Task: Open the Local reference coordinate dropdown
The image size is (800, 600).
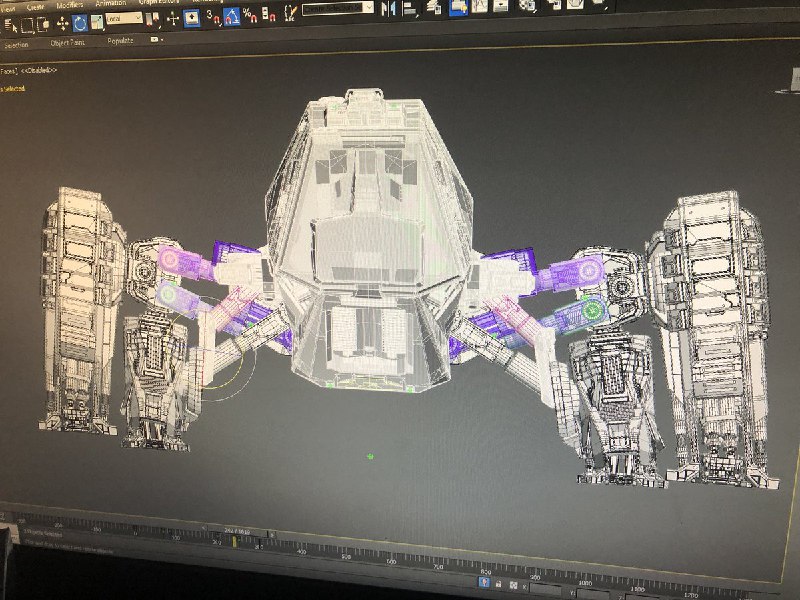Action: click(123, 18)
